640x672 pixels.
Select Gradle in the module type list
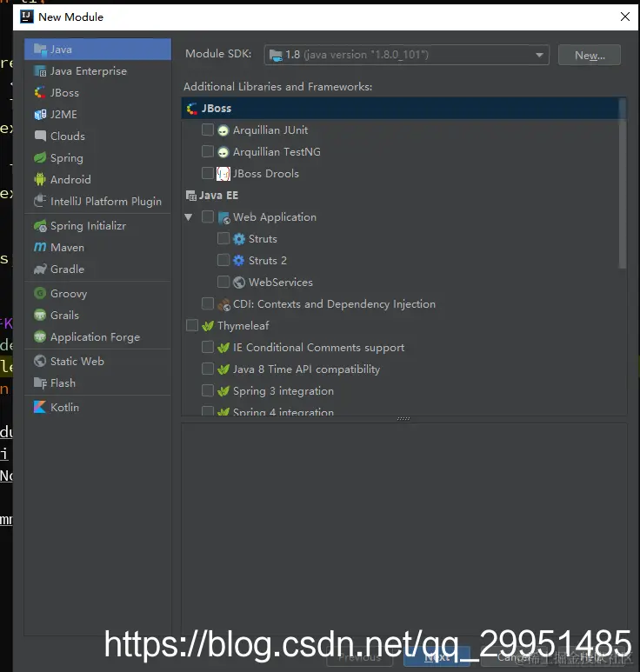pyautogui.click(x=97, y=269)
